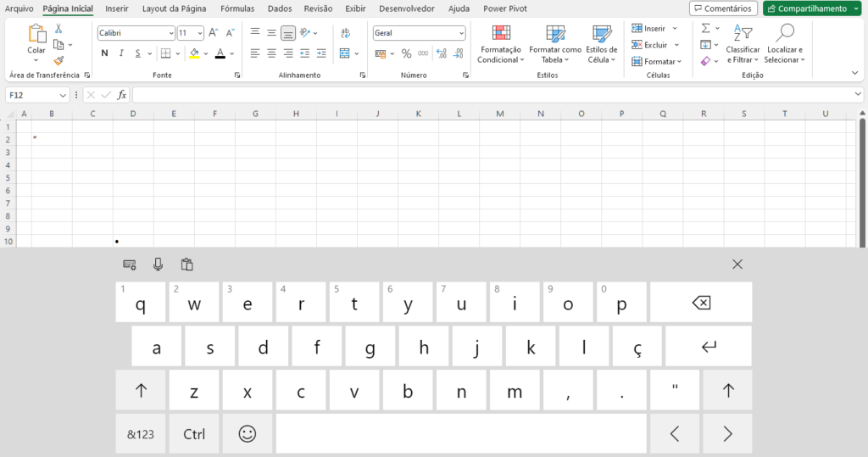
Task: Decrease decimal places
Action: [459, 53]
